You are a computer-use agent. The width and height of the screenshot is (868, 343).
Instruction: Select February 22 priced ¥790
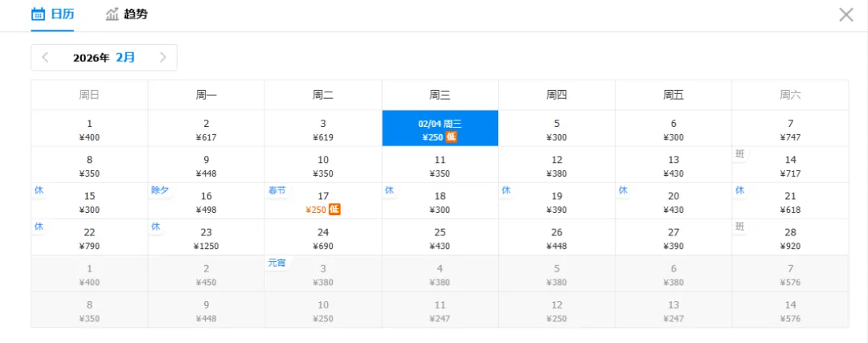90,237
